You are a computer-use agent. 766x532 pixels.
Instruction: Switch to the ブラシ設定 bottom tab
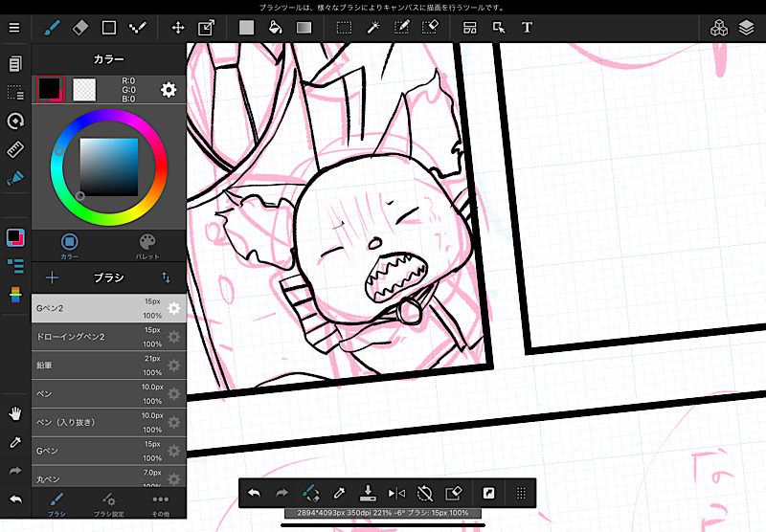[x=108, y=504]
